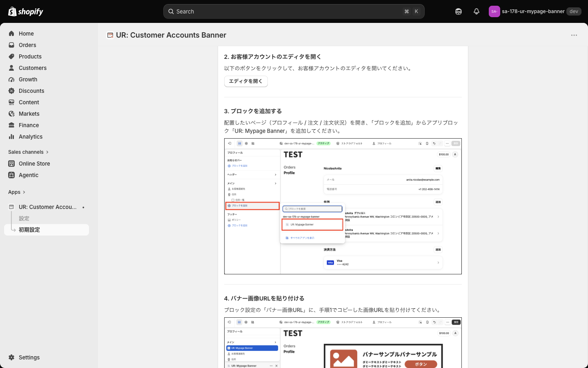The height and width of the screenshot is (368, 588).
Task: Click the Analytics bar chart icon
Action: pos(11,137)
